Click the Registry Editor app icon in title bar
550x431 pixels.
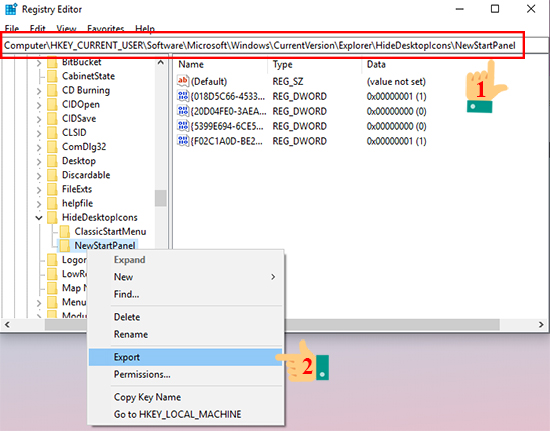(11, 9)
